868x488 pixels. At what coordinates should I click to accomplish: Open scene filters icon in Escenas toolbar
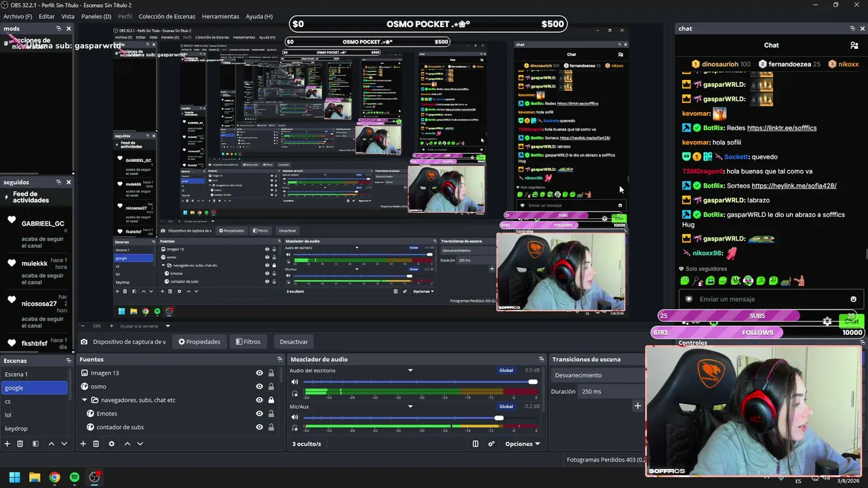tap(35, 444)
